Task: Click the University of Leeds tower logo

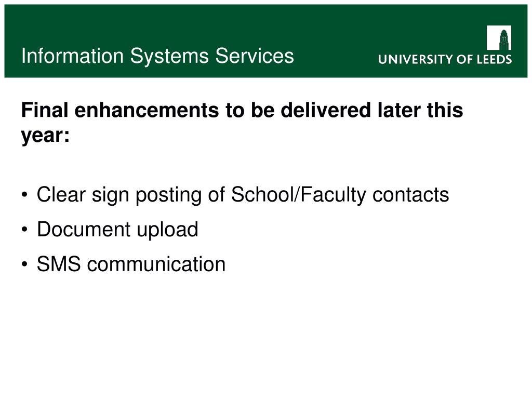Action: [x=499, y=37]
